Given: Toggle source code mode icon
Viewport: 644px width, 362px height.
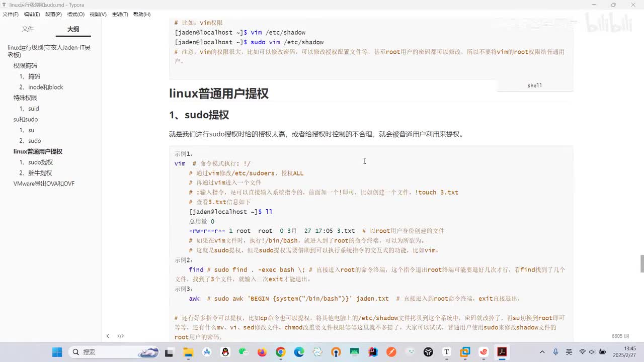Looking at the screenshot, I should pyautogui.click(x=121, y=336).
